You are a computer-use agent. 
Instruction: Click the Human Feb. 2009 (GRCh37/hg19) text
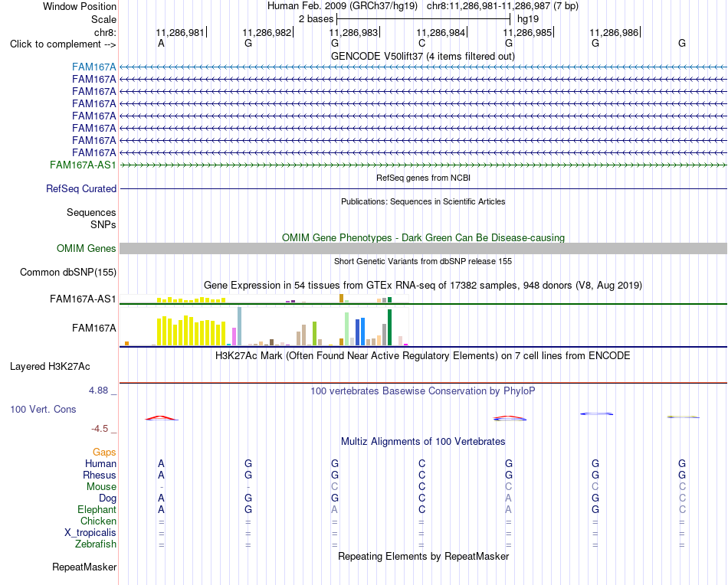[343, 6]
